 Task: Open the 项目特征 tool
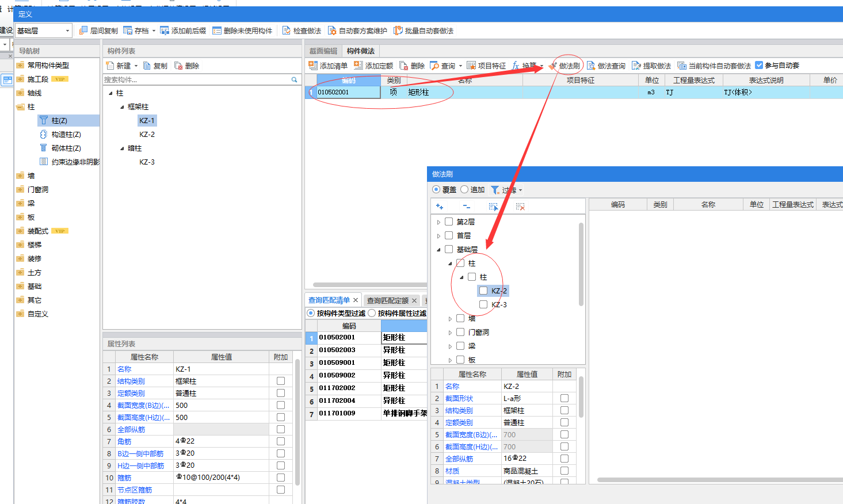[x=486, y=66]
